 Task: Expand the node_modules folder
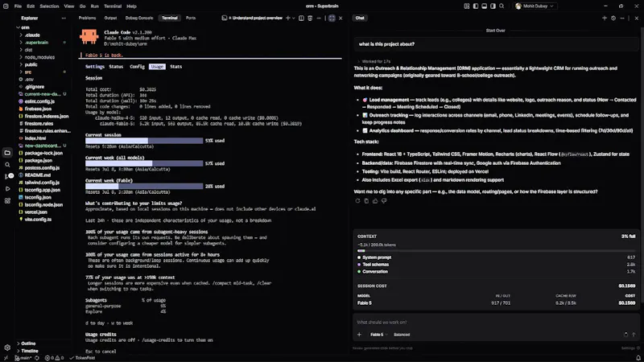tap(39, 57)
